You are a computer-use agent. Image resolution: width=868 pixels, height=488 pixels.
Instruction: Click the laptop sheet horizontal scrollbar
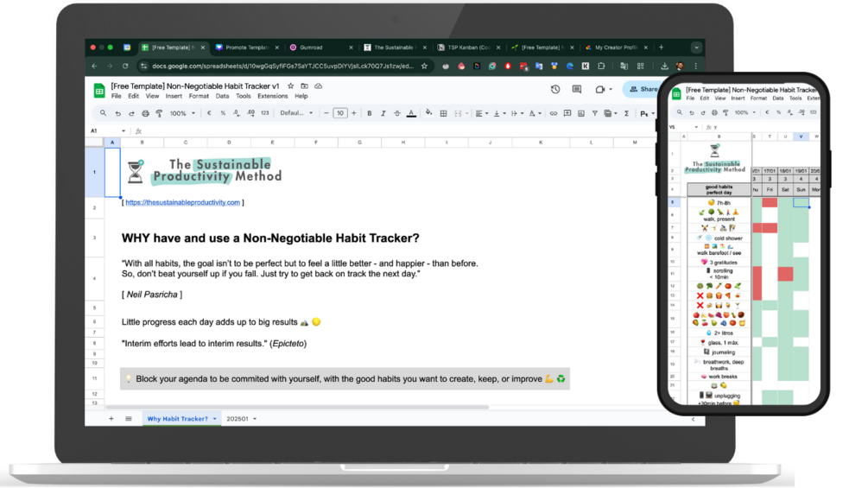[299, 408]
